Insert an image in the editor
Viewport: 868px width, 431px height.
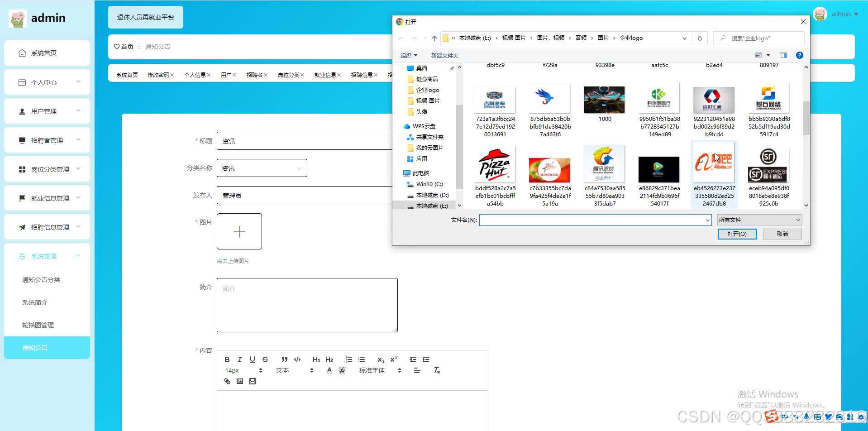coord(239,381)
